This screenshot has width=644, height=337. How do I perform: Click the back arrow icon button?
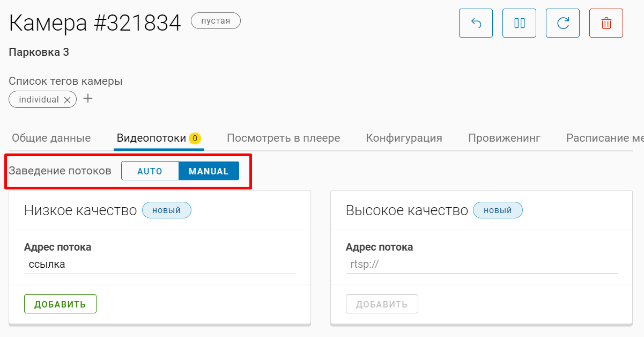(476, 23)
